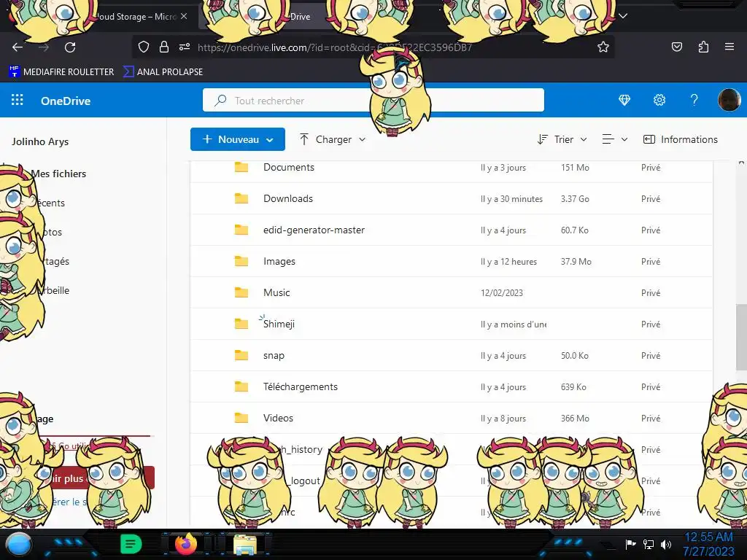Click the Tout rechercher search field
Image resolution: width=747 pixels, height=560 pixels.
[373, 100]
